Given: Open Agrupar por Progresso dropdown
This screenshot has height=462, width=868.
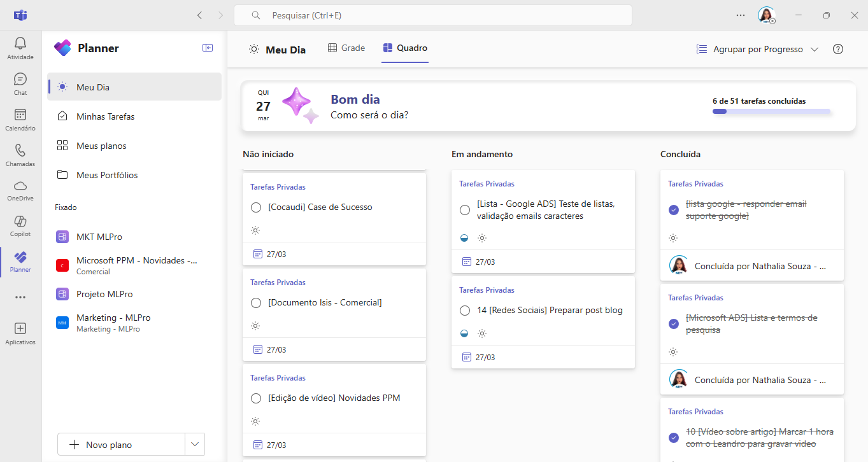Looking at the screenshot, I should pos(757,49).
